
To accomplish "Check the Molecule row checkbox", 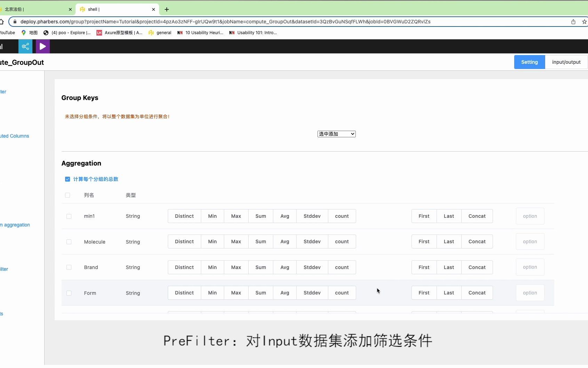I will [x=69, y=242].
